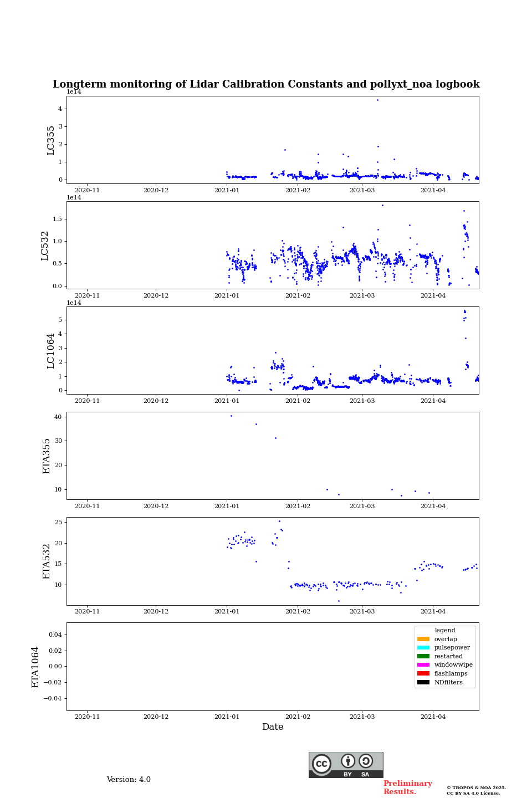Click the 'windowwipe' legend label
532x798 pixels.
tap(453, 665)
